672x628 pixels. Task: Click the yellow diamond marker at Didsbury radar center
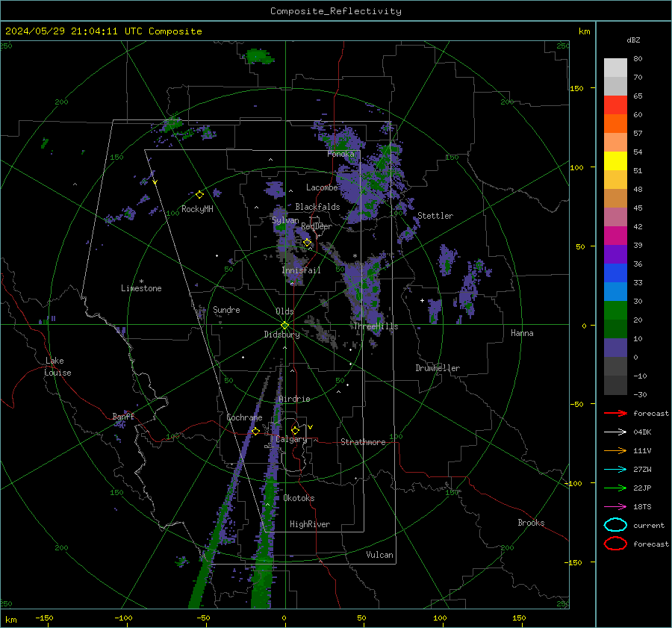(x=284, y=326)
